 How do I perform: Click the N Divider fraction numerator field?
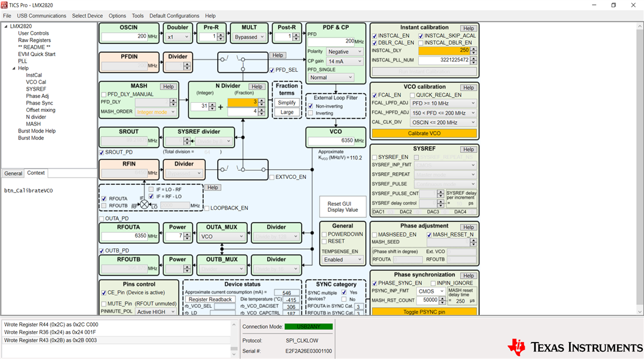point(243,102)
